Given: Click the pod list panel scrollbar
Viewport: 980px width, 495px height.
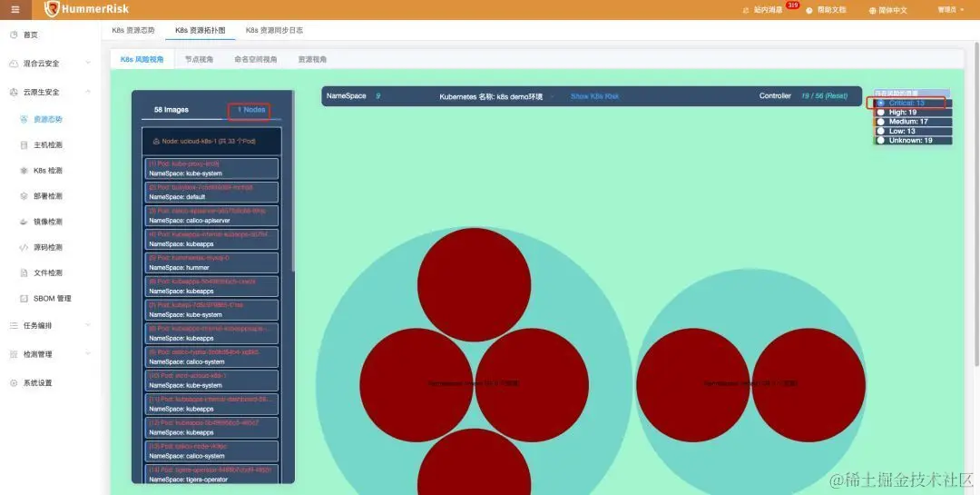Looking at the screenshot, I should click(292, 182).
